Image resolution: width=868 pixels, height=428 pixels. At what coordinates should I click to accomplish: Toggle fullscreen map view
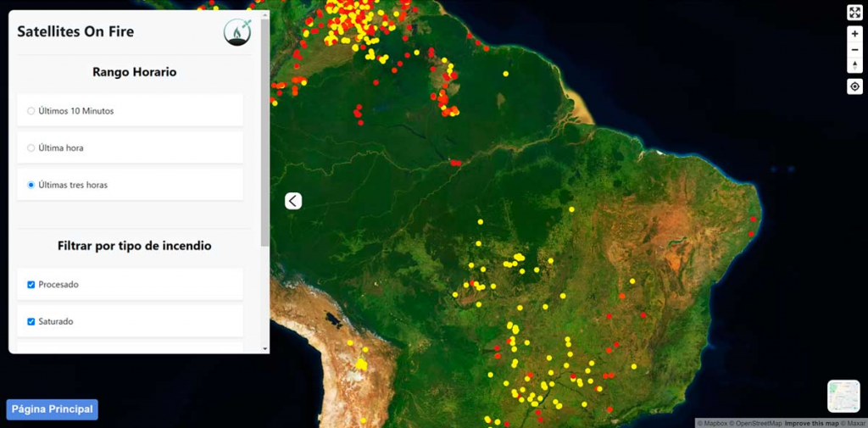pyautogui.click(x=854, y=12)
